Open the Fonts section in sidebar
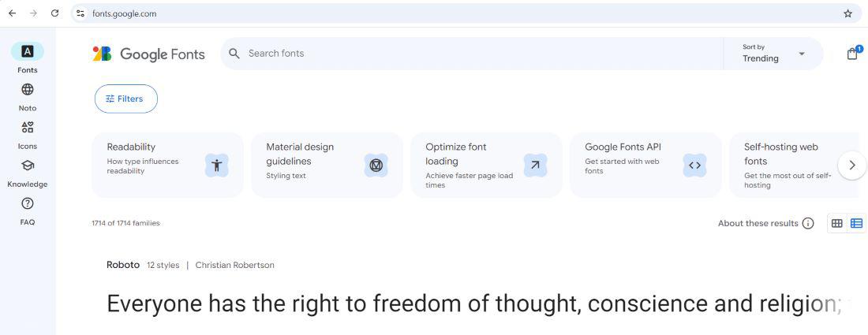This screenshot has width=868, height=335. 27,52
